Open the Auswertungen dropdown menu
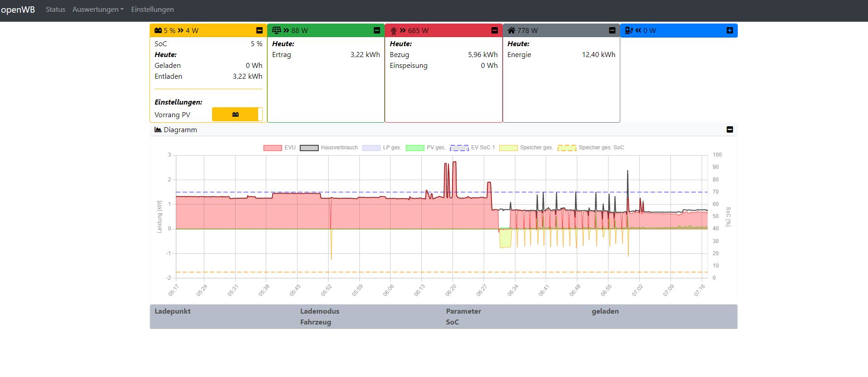Viewport: 868px width, 377px height. 98,10
